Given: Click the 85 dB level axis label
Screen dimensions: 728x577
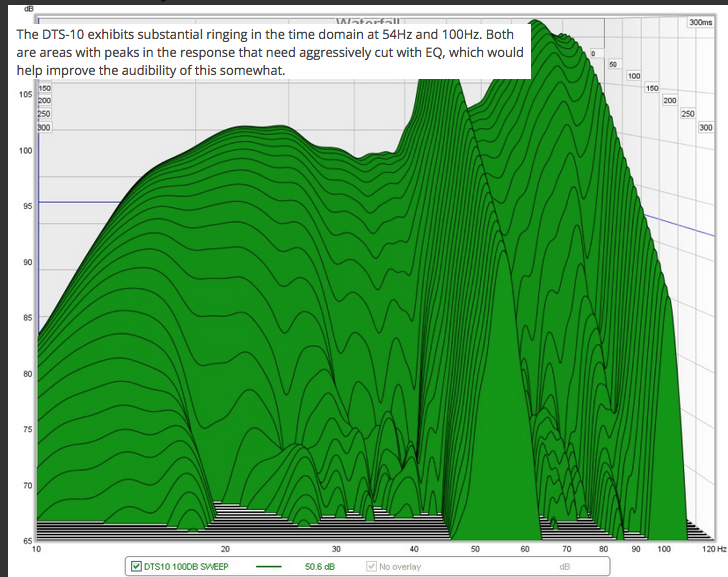Looking at the screenshot, I should click(x=27, y=318).
